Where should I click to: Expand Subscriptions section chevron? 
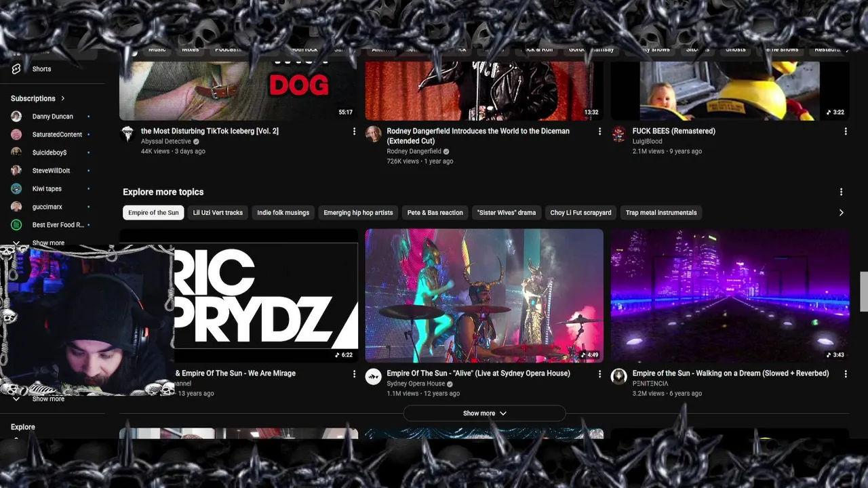pyautogui.click(x=63, y=98)
